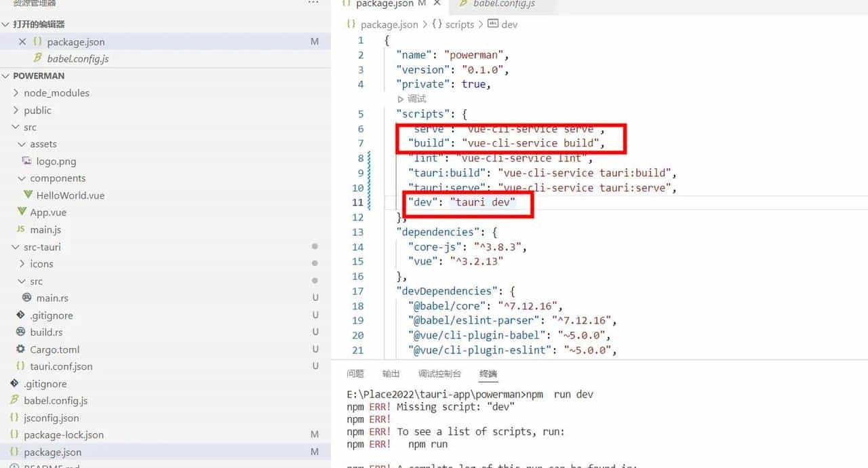
Task: Click the npm run dev terminal command line
Action: click(x=470, y=394)
